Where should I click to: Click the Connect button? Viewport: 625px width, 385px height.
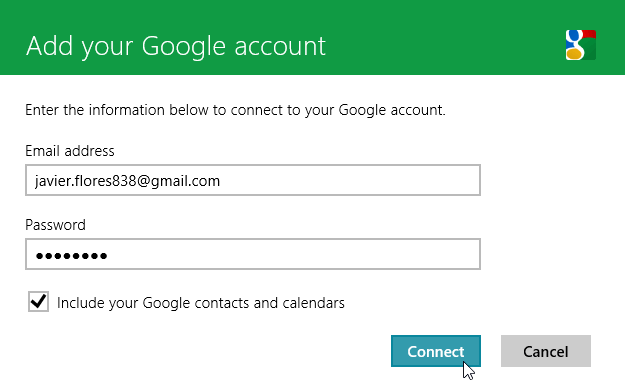(x=436, y=351)
